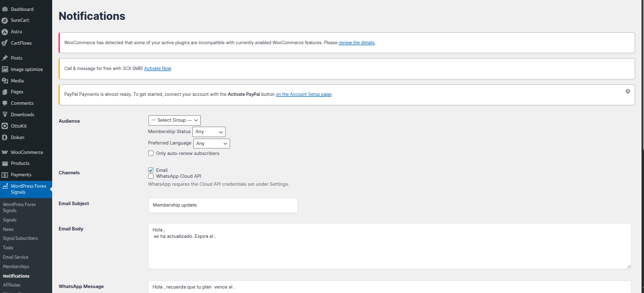Click Activate Now link for 3CX
This screenshot has width=644, height=293.
158,69
